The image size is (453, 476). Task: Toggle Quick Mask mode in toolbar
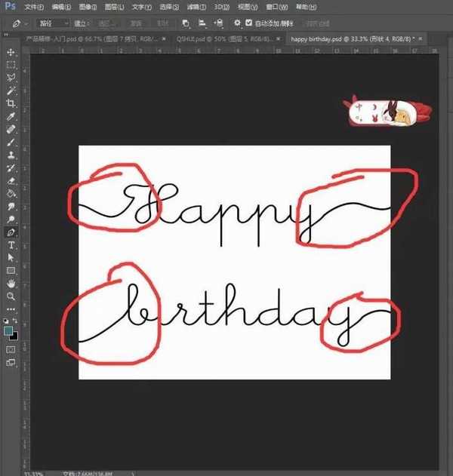tap(11, 349)
